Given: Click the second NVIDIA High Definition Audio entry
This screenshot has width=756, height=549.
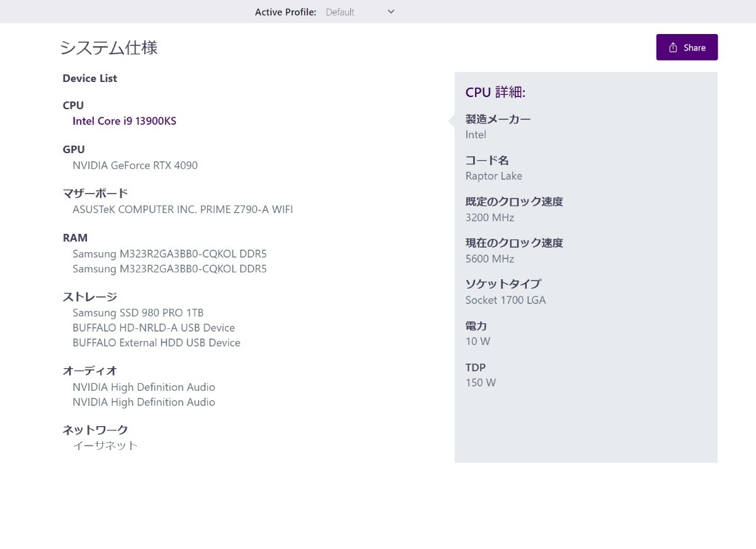Looking at the screenshot, I should click(x=144, y=402).
